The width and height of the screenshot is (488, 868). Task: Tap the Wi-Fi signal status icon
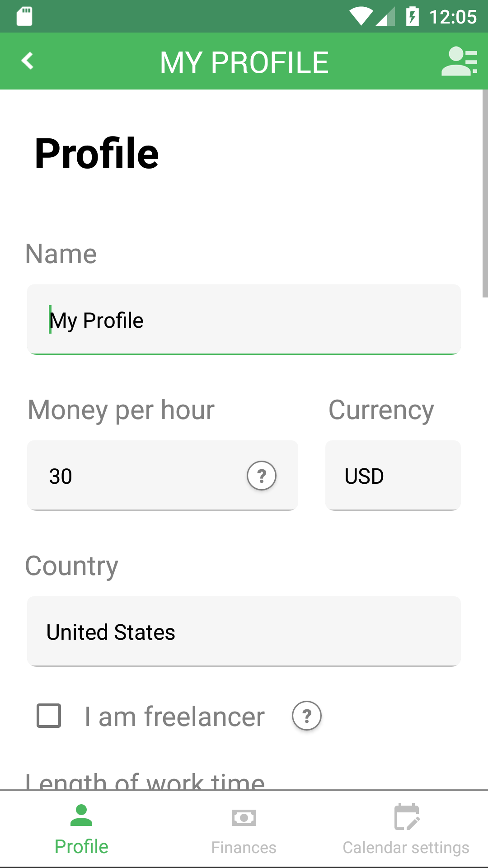[361, 16]
